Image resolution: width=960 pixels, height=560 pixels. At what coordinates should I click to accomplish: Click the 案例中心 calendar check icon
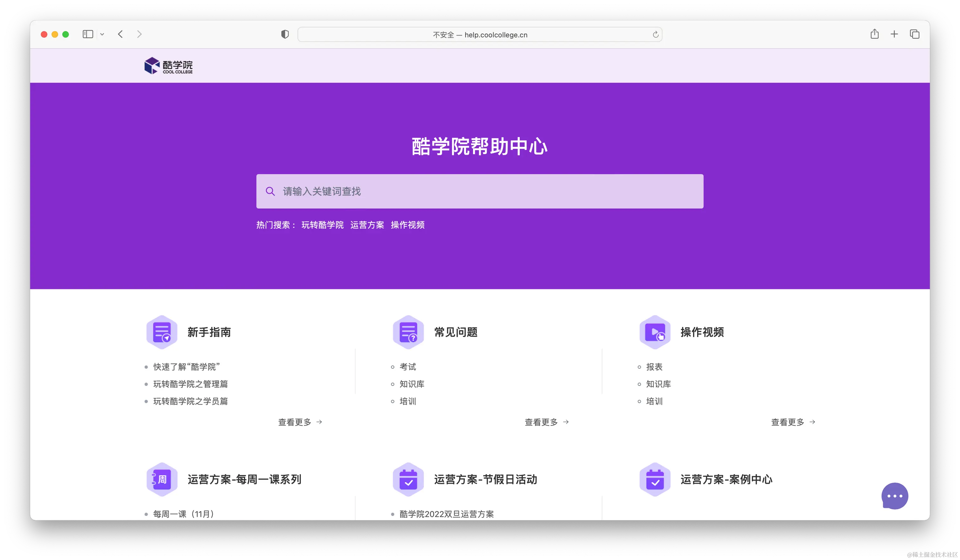(655, 479)
